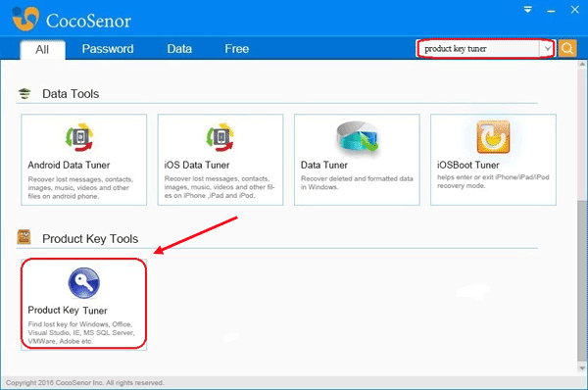Screen dimensions: 588x390
Task: Open Data Tuner title
Action: (324, 165)
